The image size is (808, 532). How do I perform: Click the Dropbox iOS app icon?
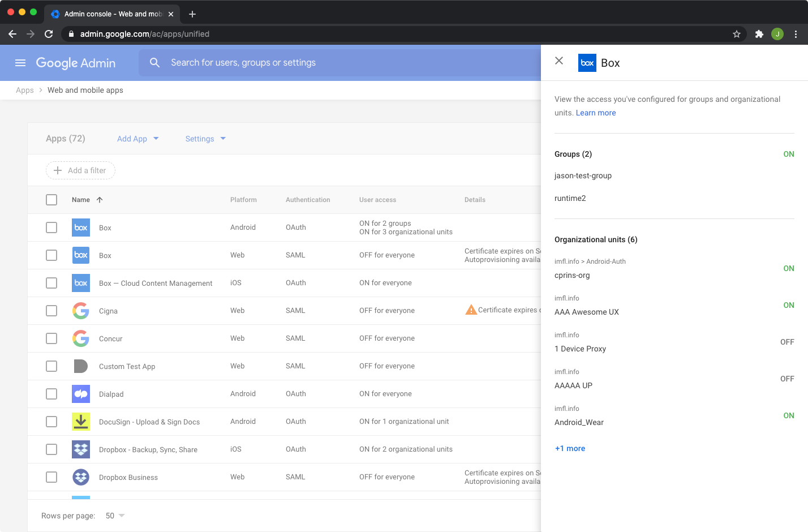click(81, 449)
